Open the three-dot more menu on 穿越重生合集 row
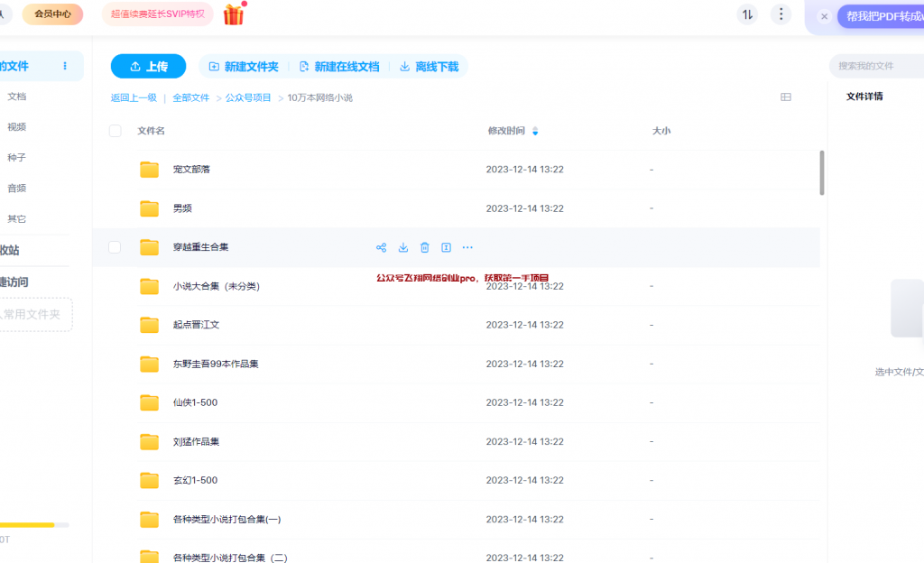 click(x=467, y=247)
